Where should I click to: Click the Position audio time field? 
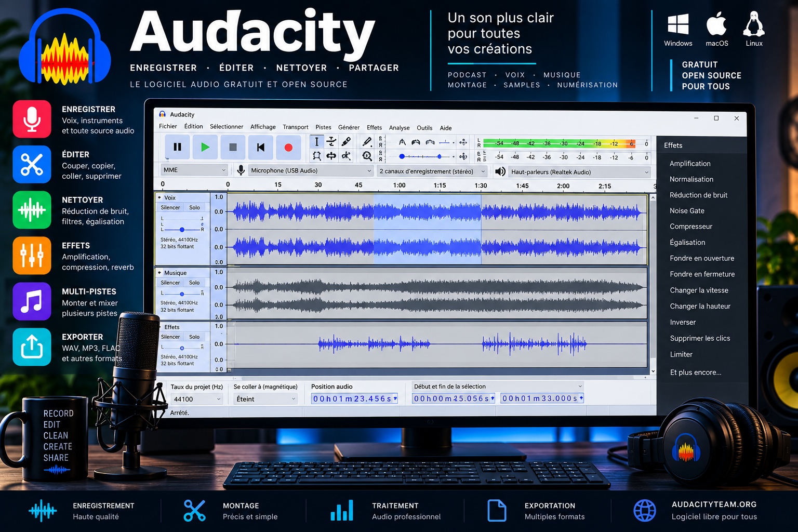(354, 398)
